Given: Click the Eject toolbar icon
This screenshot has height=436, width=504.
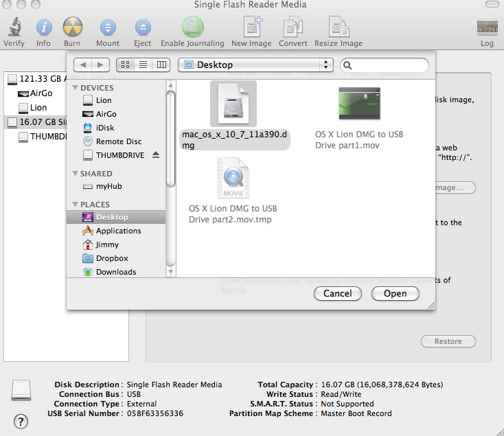Looking at the screenshot, I should pyautogui.click(x=143, y=27).
